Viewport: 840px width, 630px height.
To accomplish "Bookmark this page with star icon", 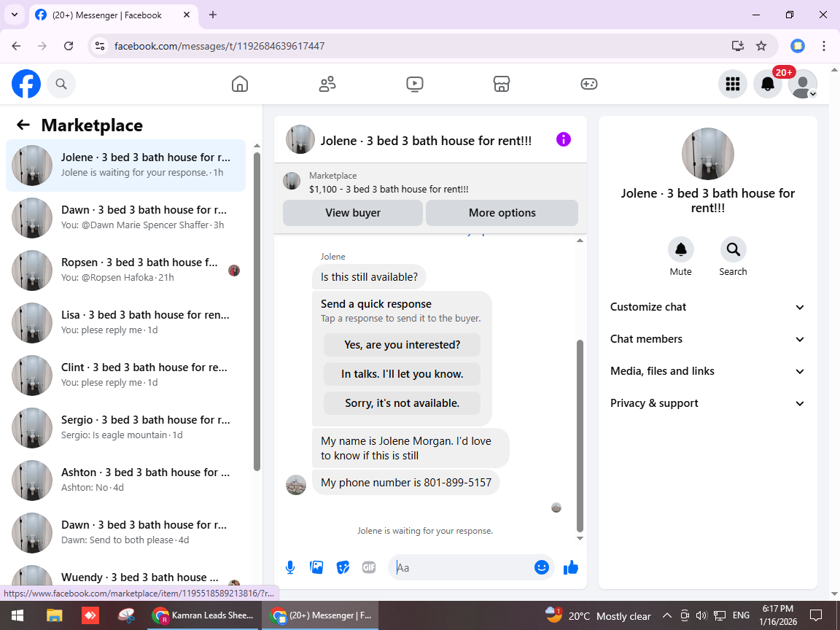I will tap(761, 46).
